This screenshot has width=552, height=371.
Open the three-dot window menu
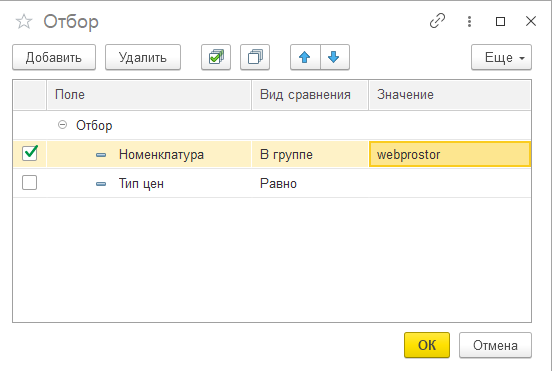click(x=469, y=21)
